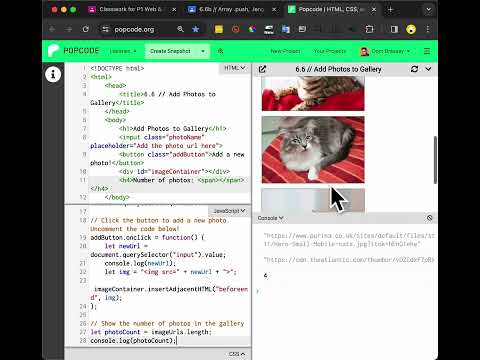Click the New Project link
Image resolution: width=480 pixels, height=360 pixels.
285,51
